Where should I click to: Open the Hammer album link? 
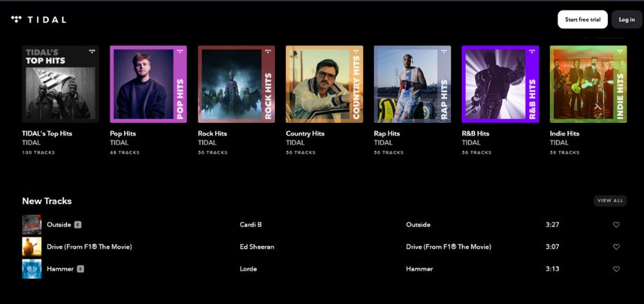419,269
